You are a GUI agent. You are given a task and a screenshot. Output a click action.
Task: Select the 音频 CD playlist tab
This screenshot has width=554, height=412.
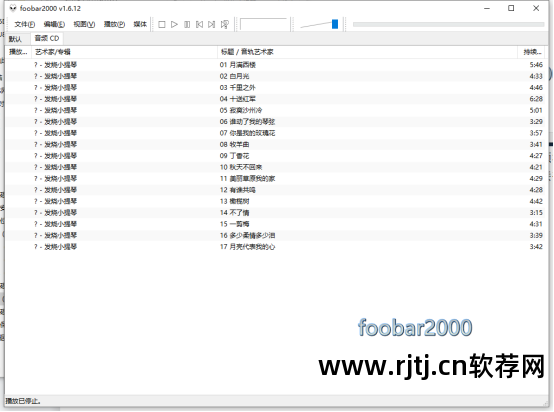click(x=47, y=38)
